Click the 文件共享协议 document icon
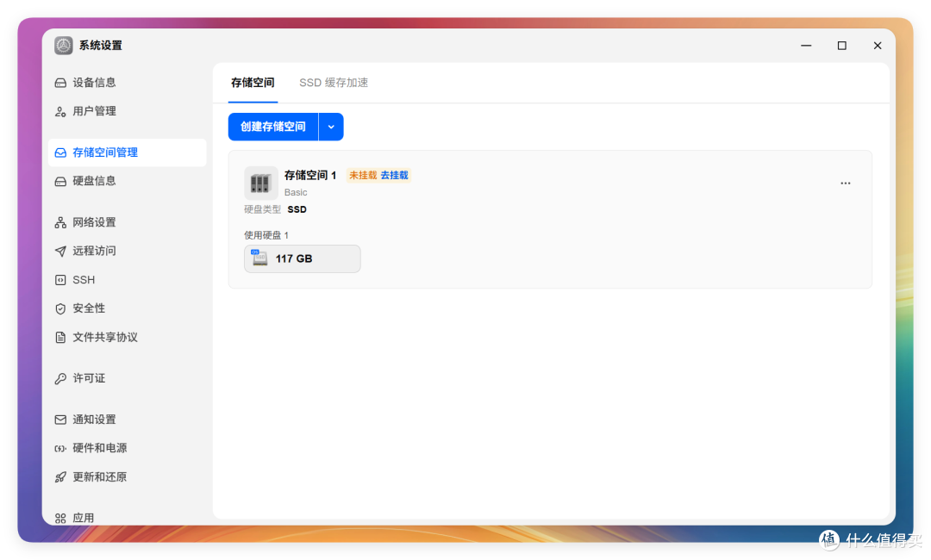Screen dimensions: 931x560 60,338
